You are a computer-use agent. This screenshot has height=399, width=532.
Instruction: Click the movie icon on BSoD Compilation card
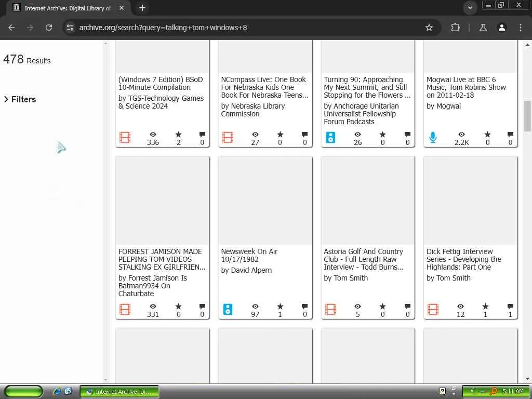(x=125, y=137)
